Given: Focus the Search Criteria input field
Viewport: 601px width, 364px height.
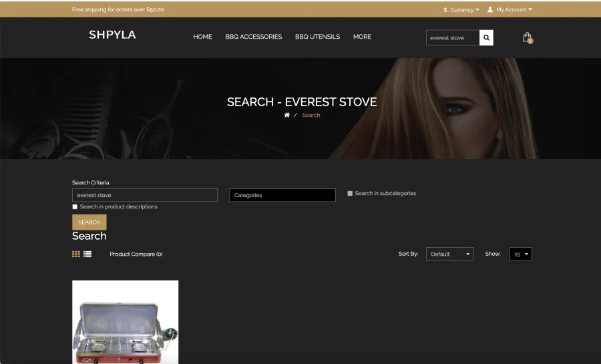Looking at the screenshot, I should [145, 195].
